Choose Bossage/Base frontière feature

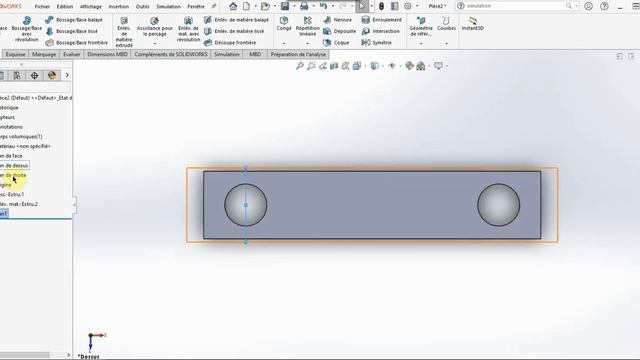(x=76, y=42)
